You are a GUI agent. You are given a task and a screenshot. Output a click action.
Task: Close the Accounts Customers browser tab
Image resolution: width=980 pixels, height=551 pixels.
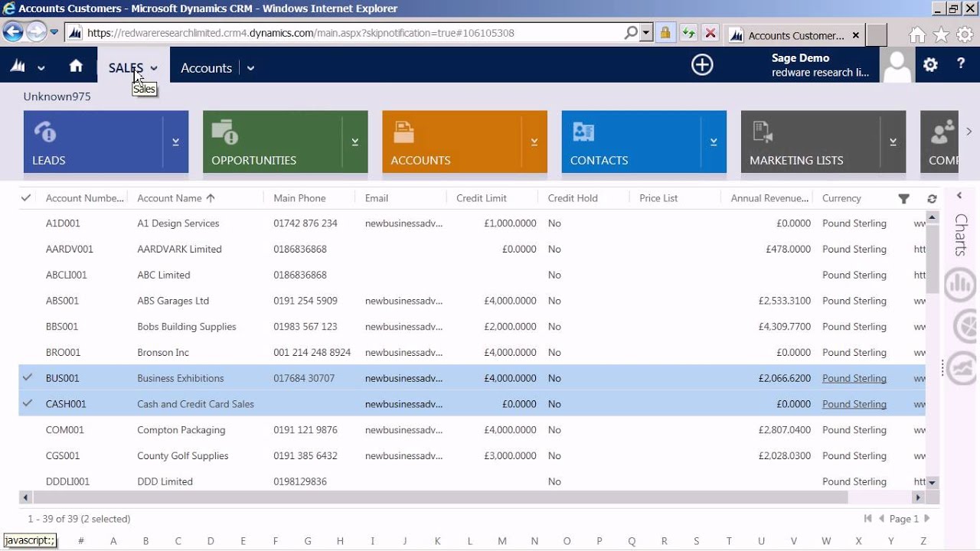856,35
